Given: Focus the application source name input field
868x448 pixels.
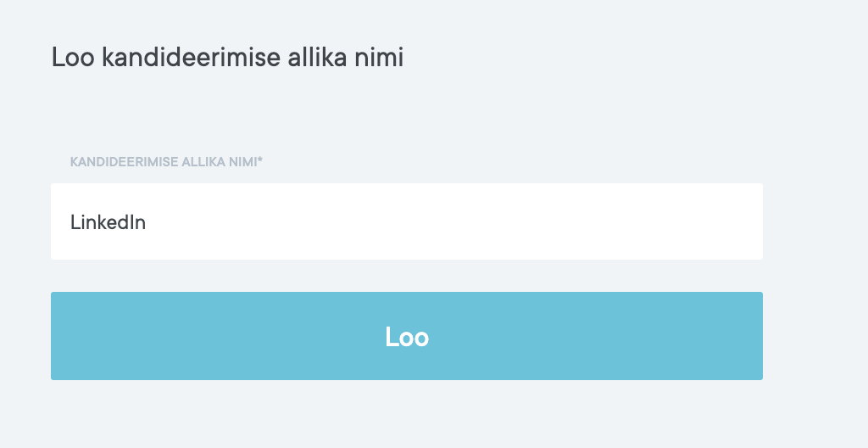Looking at the screenshot, I should tap(407, 222).
